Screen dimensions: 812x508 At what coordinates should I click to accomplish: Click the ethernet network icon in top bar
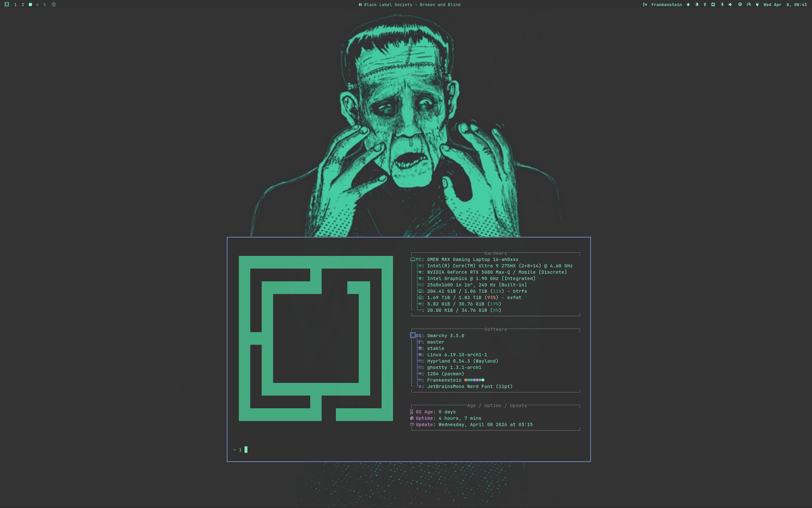point(713,5)
